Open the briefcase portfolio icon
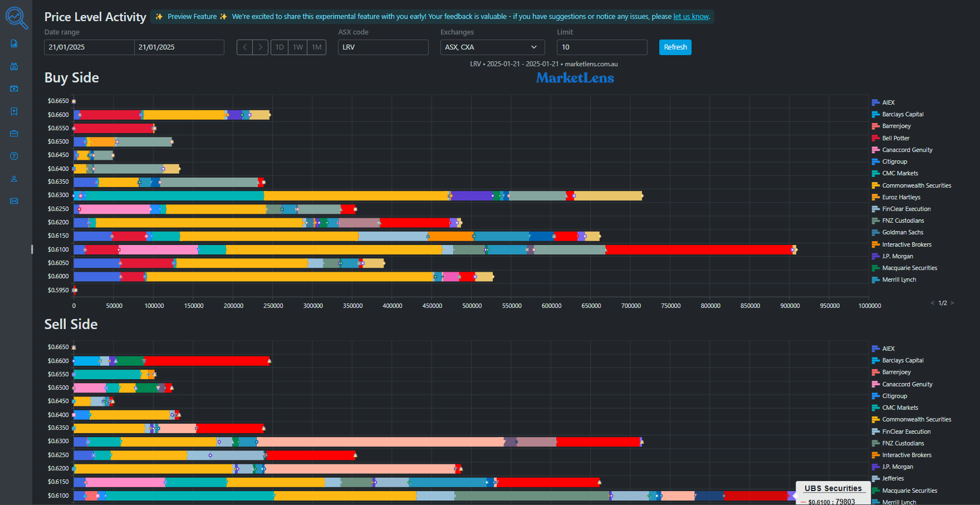This screenshot has height=505, width=980. tap(14, 134)
